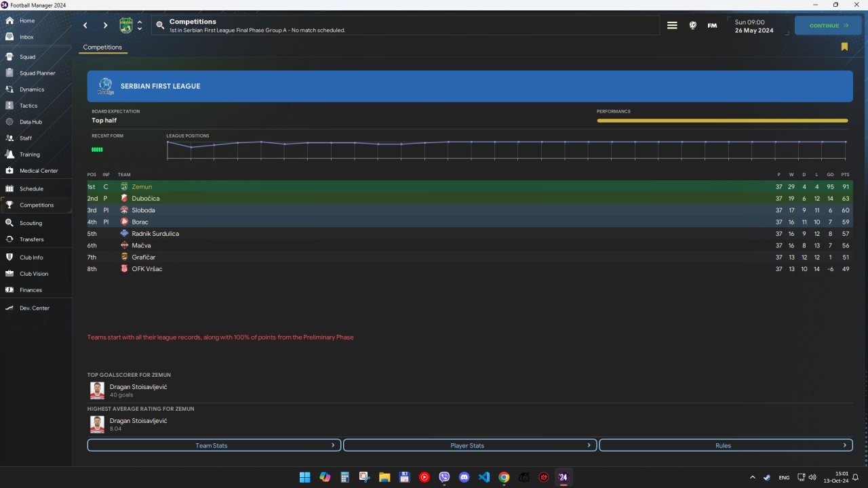The width and height of the screenshot is (868, 488).
Task: Click the search bar showing Competitions
Action: (x=405, y=26)
